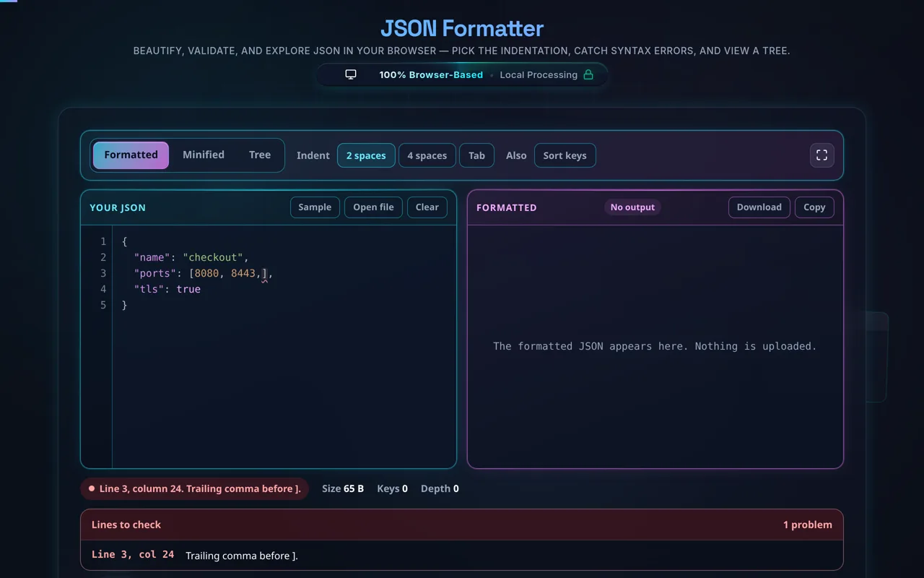Click the 'No output' badge
The height and width of the screenshot is (578, 924).
632,207
